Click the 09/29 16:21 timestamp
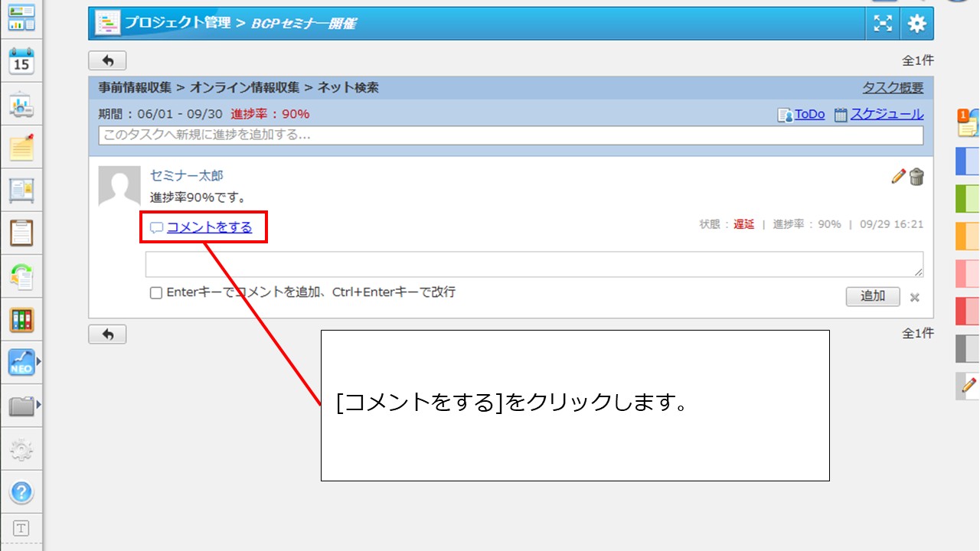This screenshot has width=980, height=551. pyautogui.click(x=891, y=224)
